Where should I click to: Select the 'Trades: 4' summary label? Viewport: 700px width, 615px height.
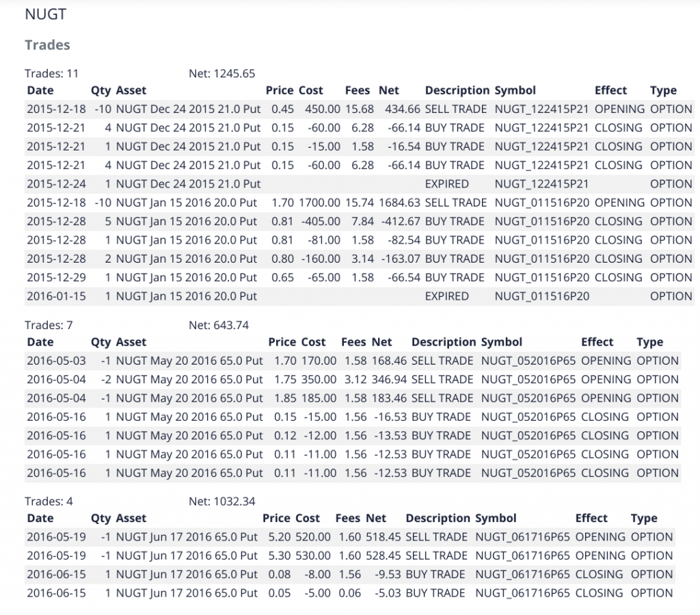pyautogui.click(x=49, y=501)
